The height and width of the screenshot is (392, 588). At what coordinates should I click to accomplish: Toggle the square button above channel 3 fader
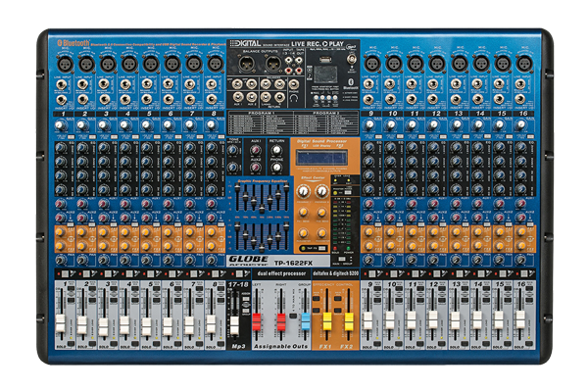(x=109, y=273)
